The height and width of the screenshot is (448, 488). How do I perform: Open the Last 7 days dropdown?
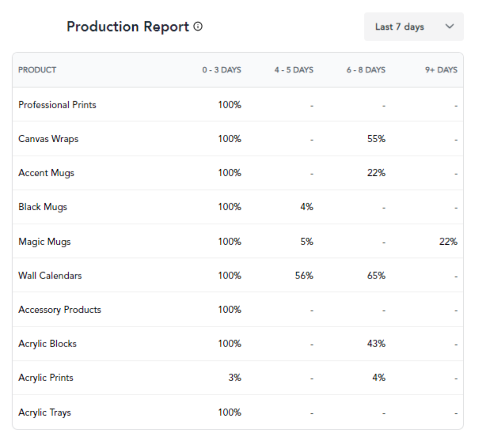414,27
